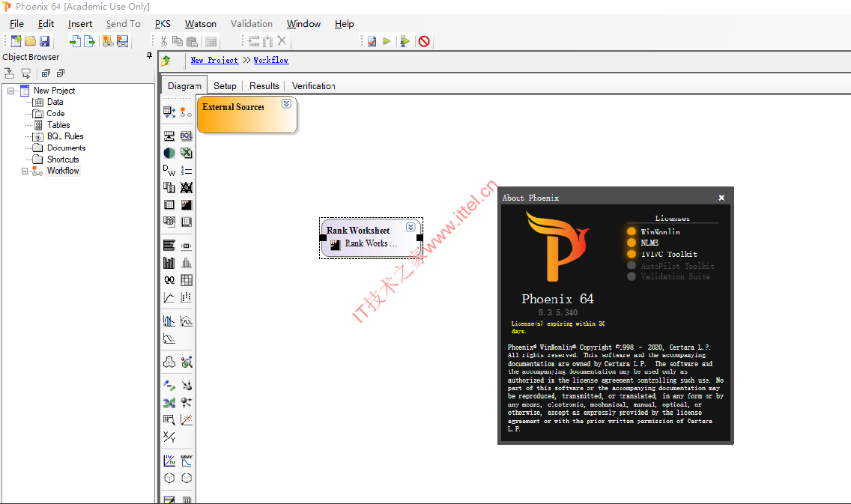Collapse the New Project tree node

coord(10,91)
